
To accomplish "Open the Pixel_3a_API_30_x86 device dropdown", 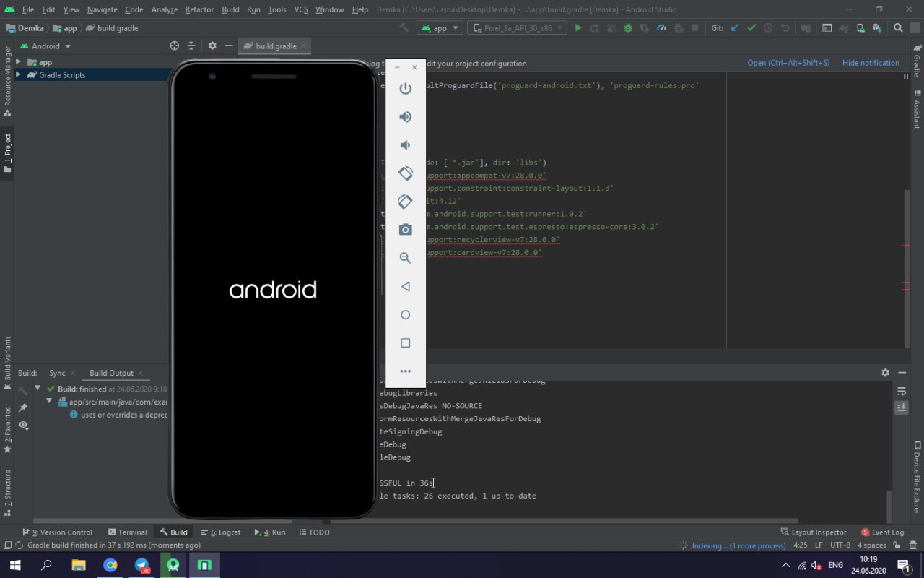I will 518,28.
